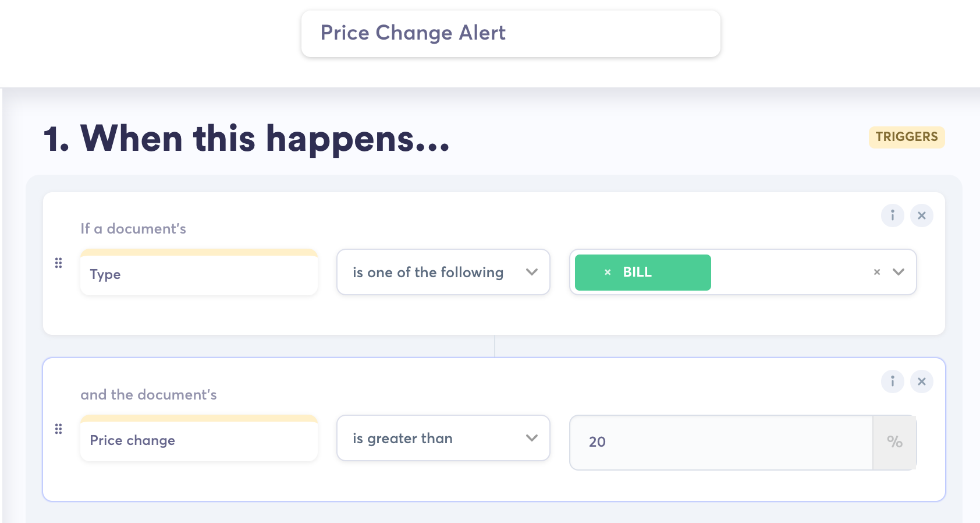
Task: Open the "is greater than" operator dropdown
Action: 443,438
